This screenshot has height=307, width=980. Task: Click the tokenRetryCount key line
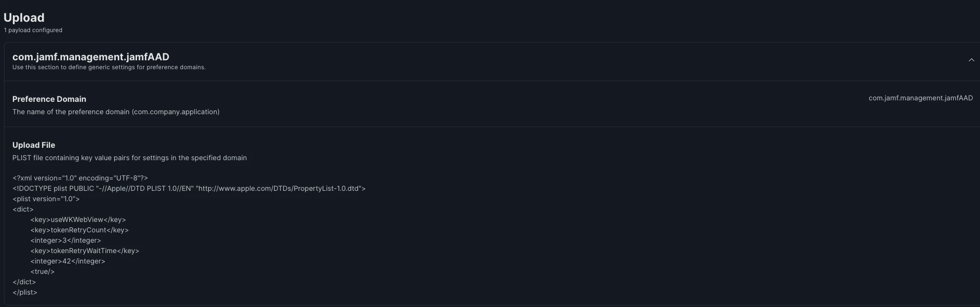pyautogui.click(x=80, y=230)
